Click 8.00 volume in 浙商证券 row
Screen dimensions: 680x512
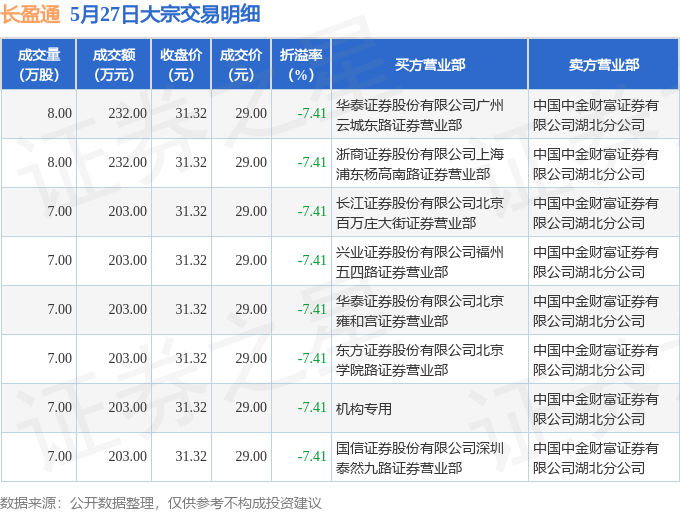(59, 162)
